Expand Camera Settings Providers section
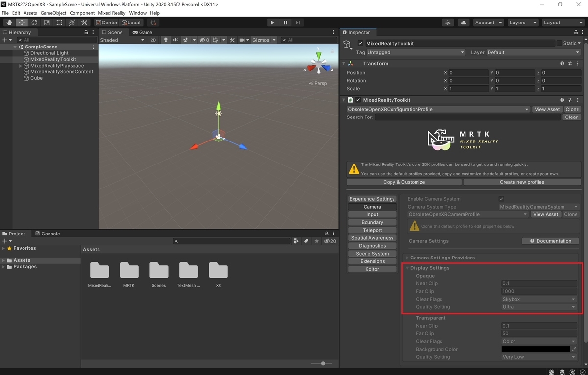 click(407, 258)
